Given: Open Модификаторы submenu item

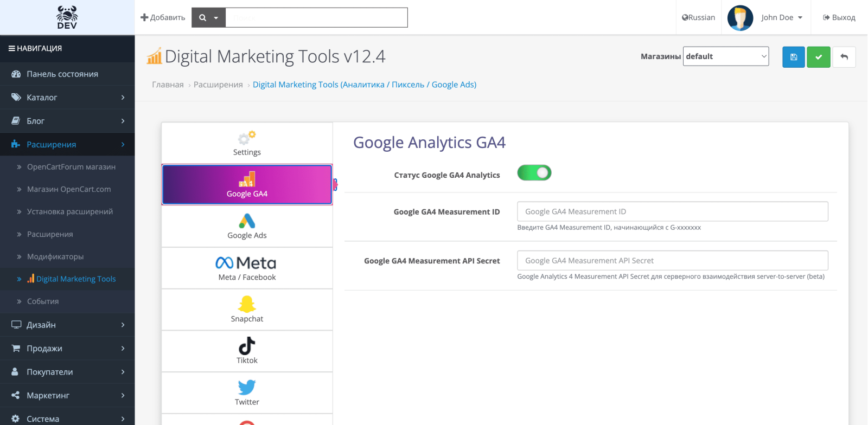Looking at the screenshot, I should [x=67, y=256].
